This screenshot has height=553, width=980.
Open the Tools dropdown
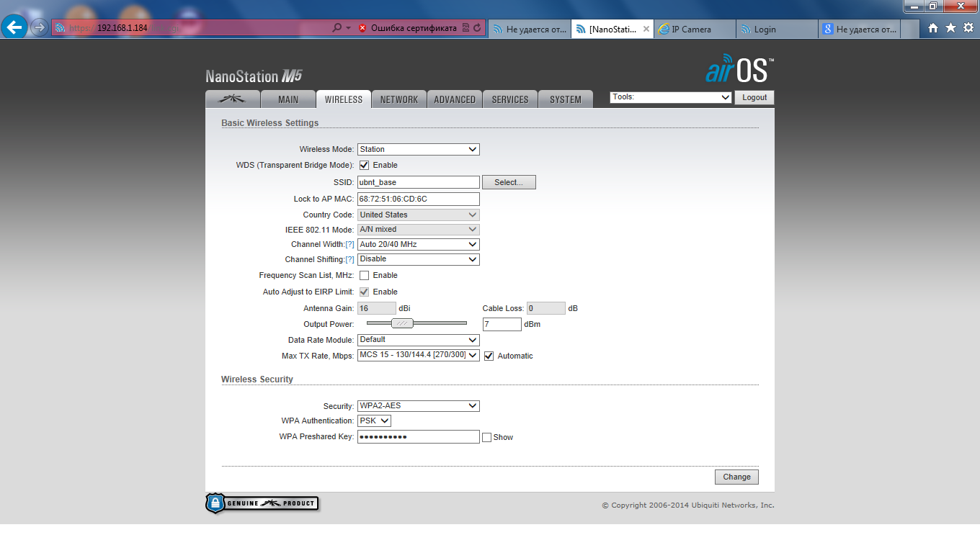[x=671, y=97]
